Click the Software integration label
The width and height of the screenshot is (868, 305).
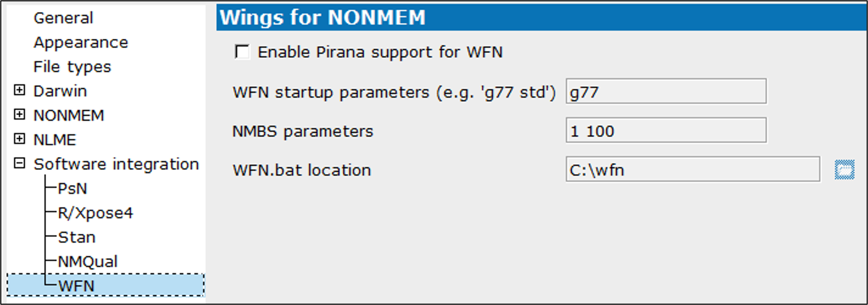116,164
